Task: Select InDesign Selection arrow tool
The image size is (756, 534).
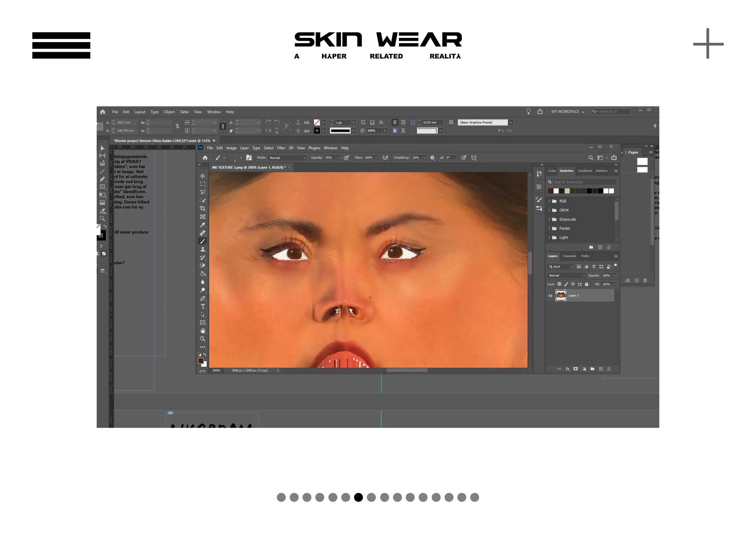Action: (x=103, y=148)
